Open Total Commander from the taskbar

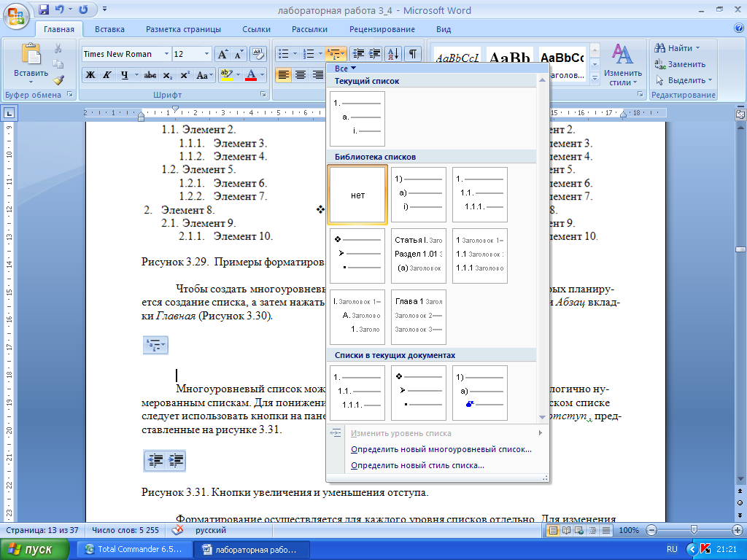[x=134, y=549]
